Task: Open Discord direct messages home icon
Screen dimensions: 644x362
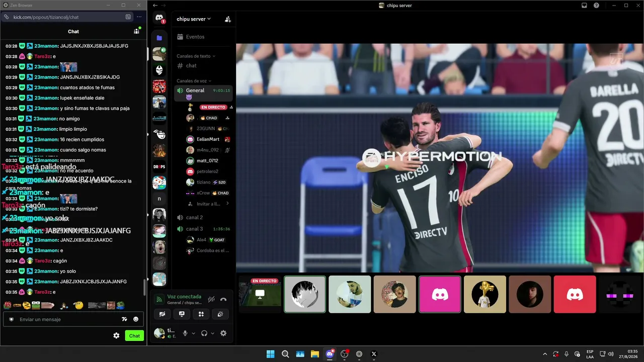Action: point(159,19)
